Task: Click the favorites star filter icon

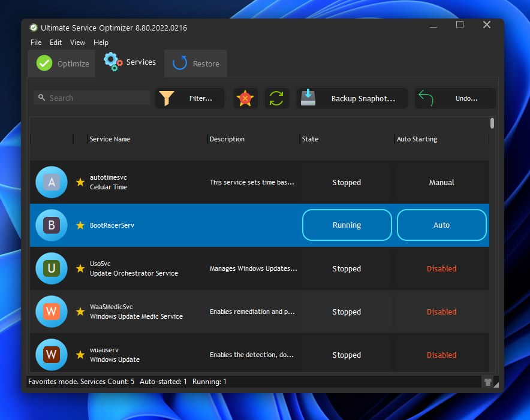Action: pos(246,98)
